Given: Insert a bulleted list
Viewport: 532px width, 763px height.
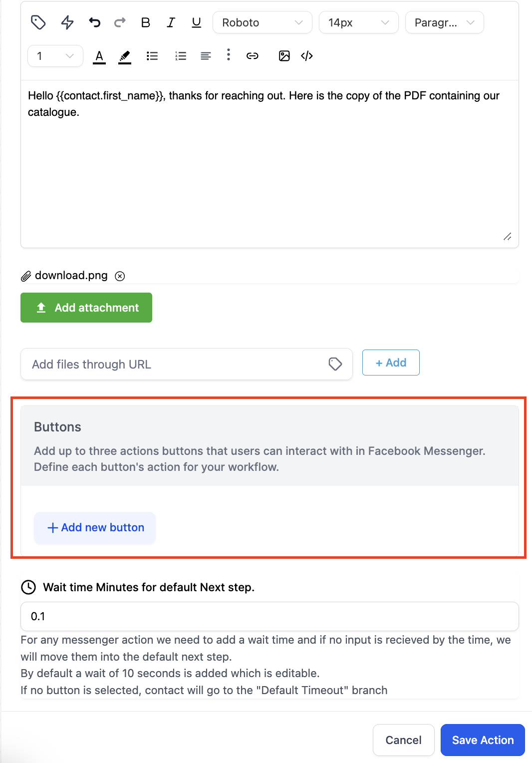Looking at the screenshot, I should tap(152, 56).
